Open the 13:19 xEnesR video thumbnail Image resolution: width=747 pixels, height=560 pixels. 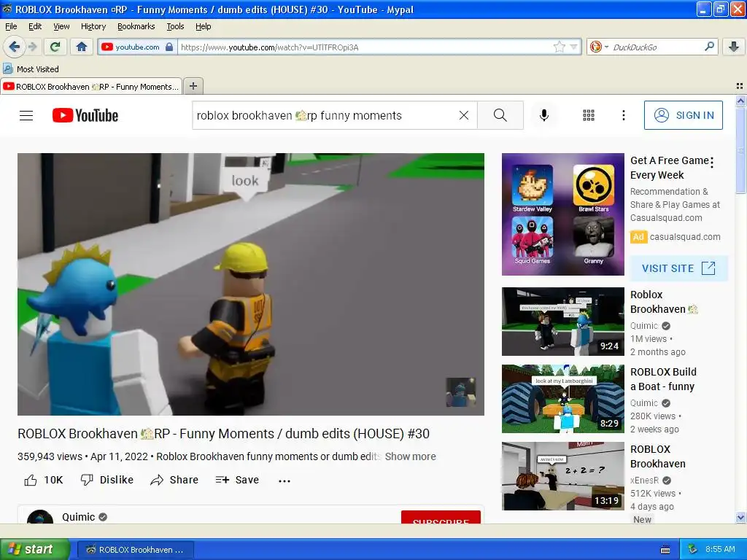coord(562,476)
